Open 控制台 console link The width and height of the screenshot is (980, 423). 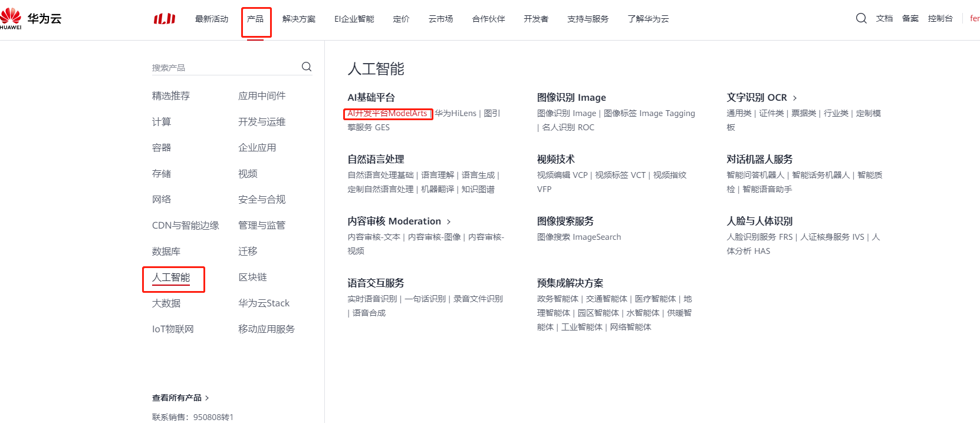point(940,18)
